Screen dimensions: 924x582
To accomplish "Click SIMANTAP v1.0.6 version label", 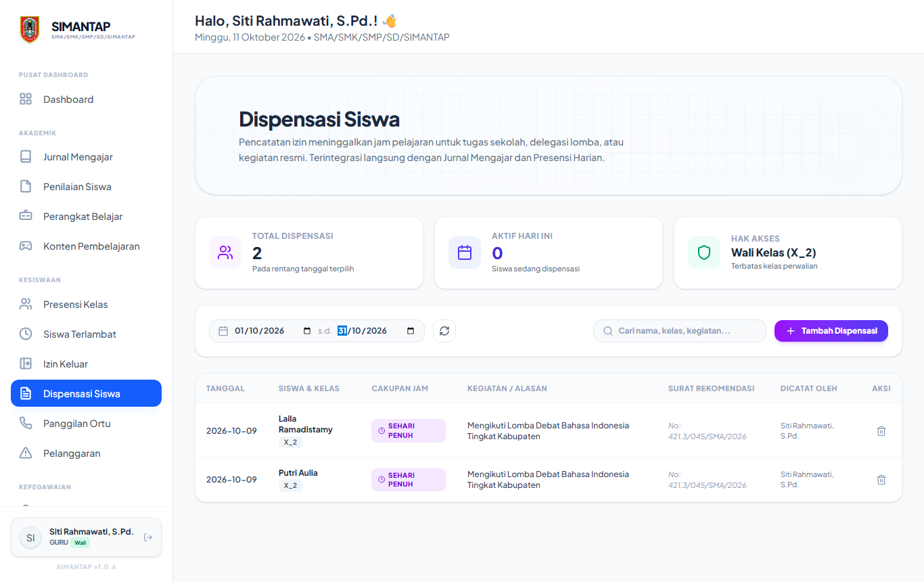I will pyautogui.click(x=86, y=567).
